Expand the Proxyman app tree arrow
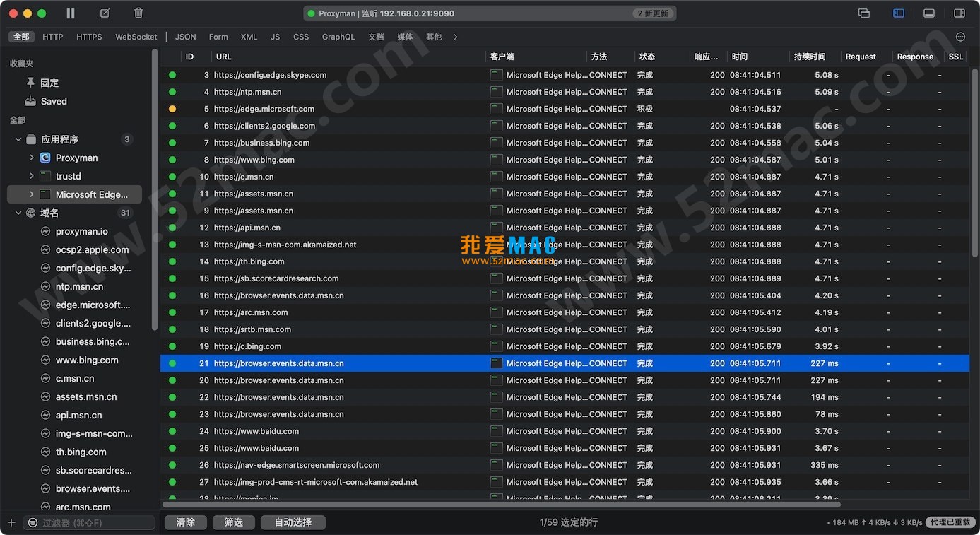This screenshot has height=535, width=980. click(32, 158)
